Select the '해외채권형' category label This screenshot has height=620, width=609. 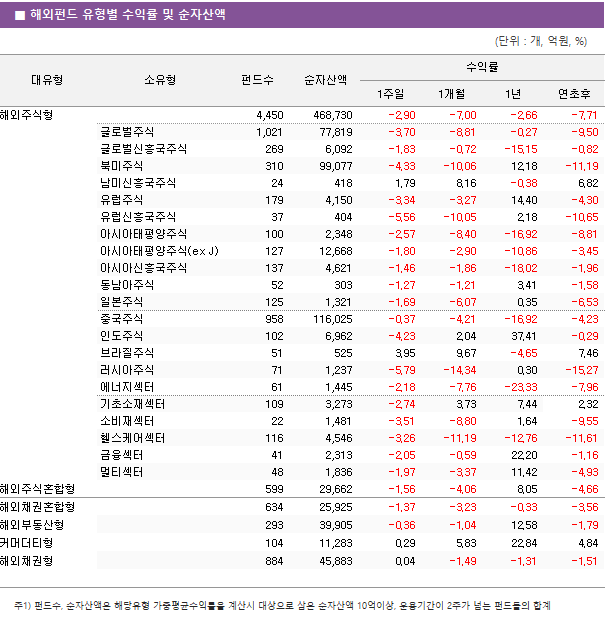pos(26,561)
